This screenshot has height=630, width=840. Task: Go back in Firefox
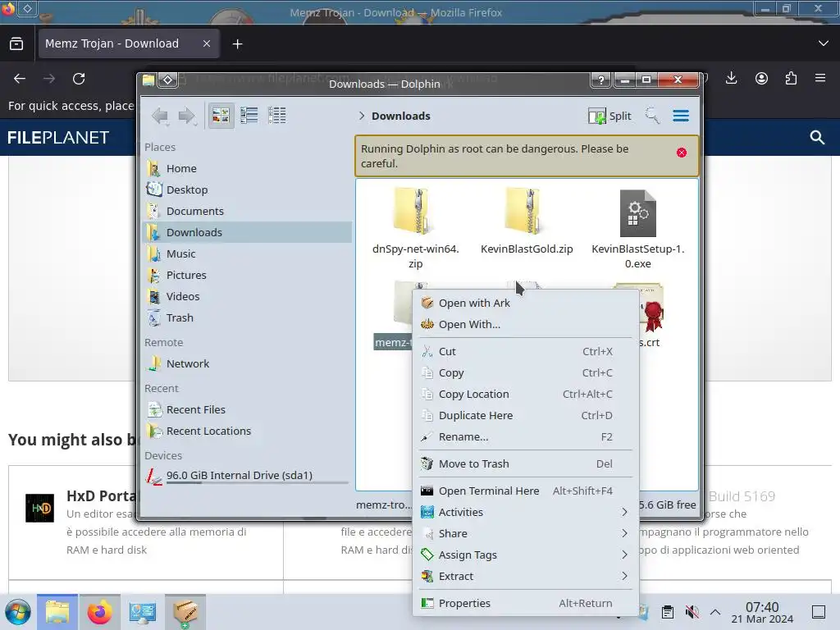click(20, 79)
